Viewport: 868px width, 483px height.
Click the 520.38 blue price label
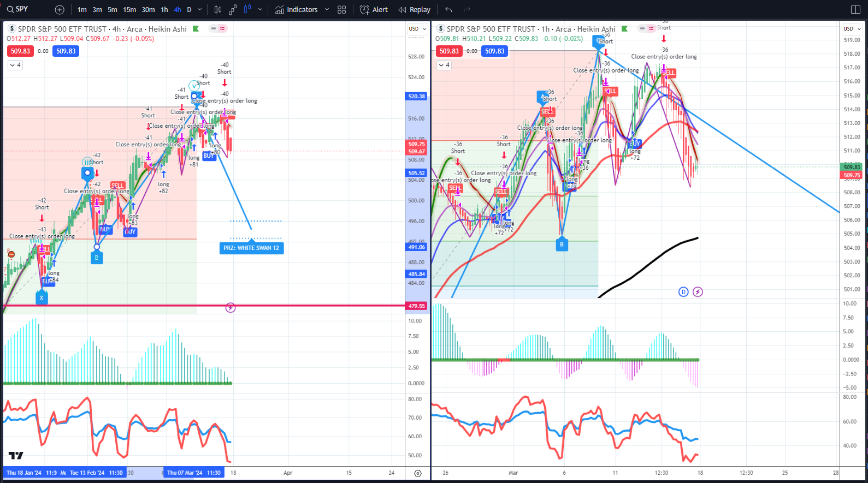(417, 96)
